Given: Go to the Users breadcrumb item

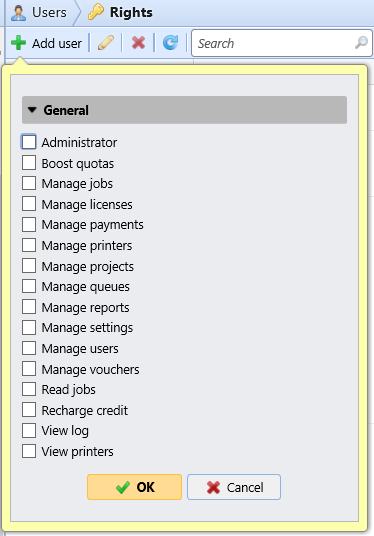Looking at the screenshot, I should tap(49, 13).
